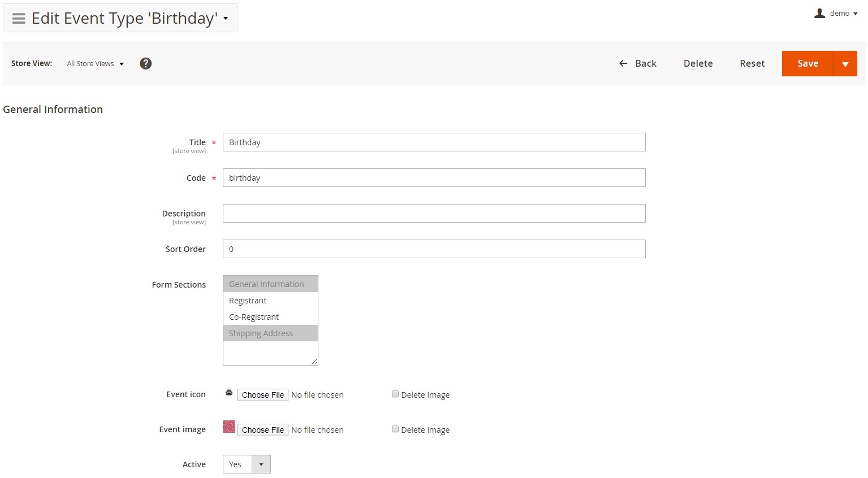
Task: Open the Save options dropdown arrow
Action: (845, 63)
